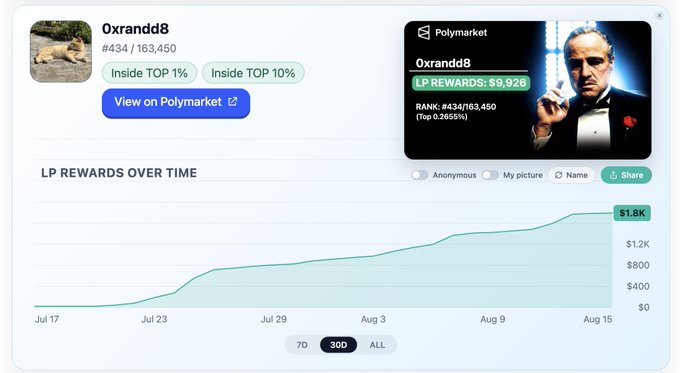Click the Inside TOP 10% badge

(253, 73)
